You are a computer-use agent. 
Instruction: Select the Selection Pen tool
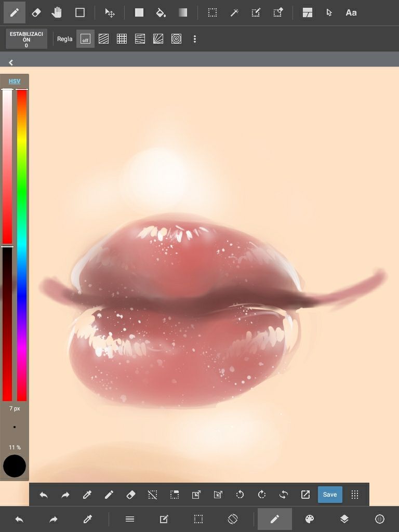(256, 12)
